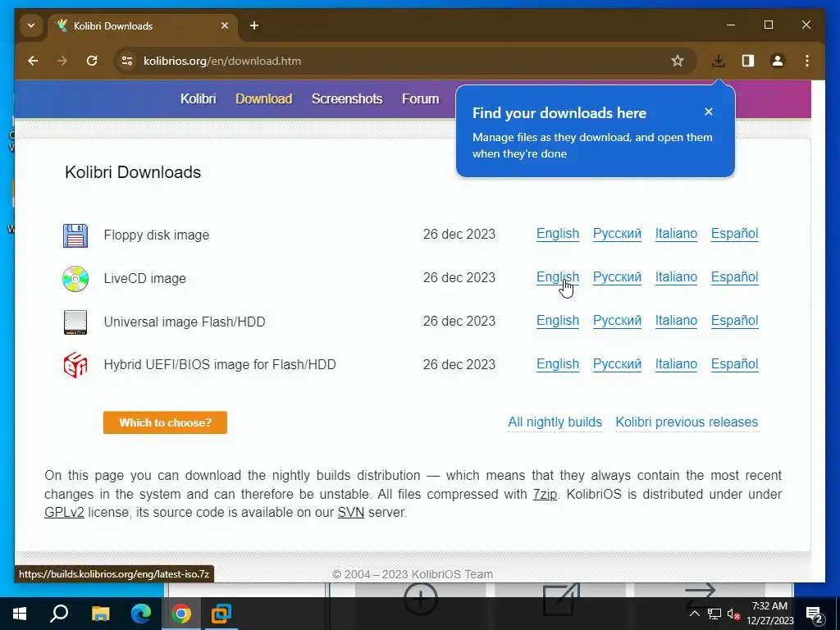Click the 'Which to choose?' orange button
This screenshot has width=840, height=630.
click(165, 422)
